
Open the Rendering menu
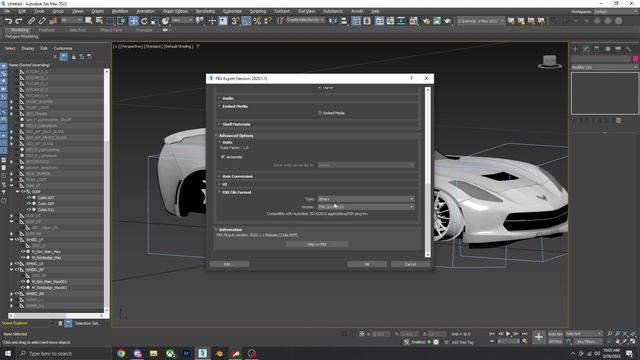(205, 11)
